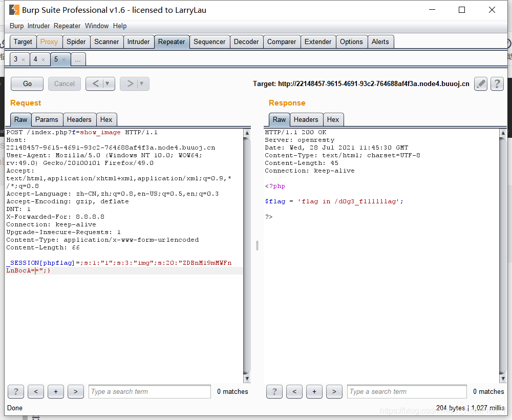Select Repeater sub-tab 3
The width and height of the screenshot is (512, 420).
[x=16, y=59]
